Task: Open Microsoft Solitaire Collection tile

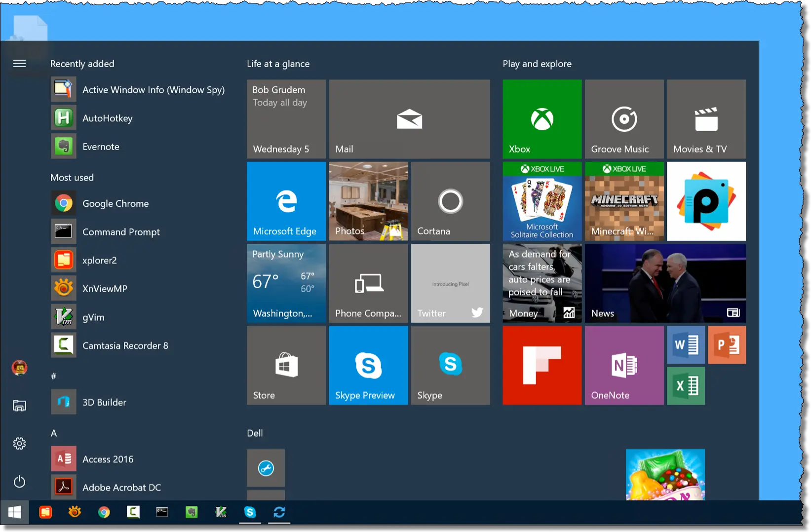Action: coord(542,201)
